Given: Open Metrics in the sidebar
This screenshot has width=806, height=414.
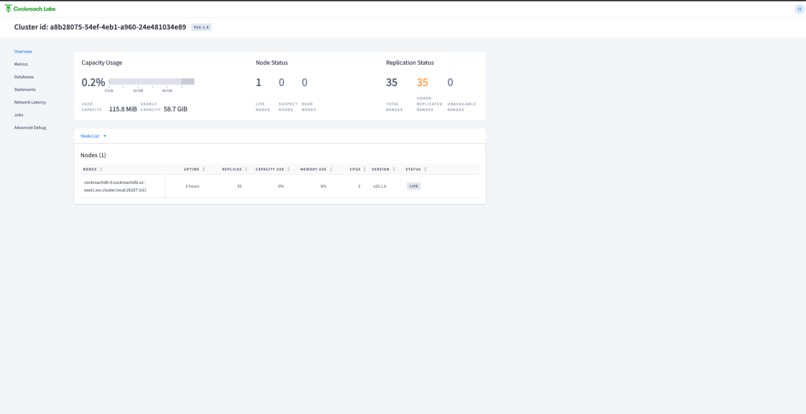Looking at the screenshot, I should pyautogui.click(x=21, y=64).
